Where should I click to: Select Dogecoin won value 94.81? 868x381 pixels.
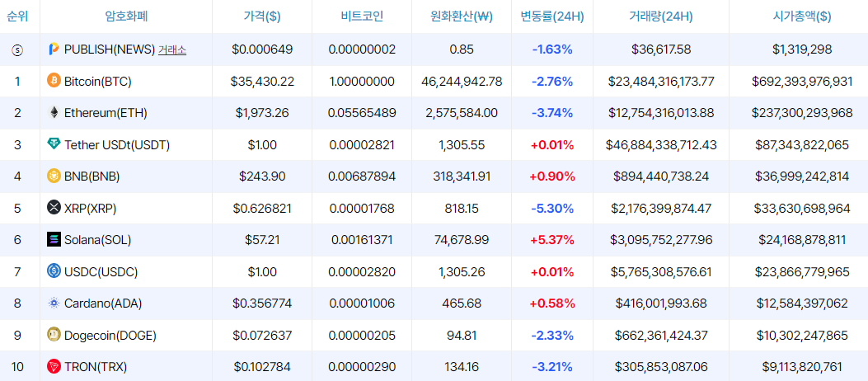tap(462, 335)
